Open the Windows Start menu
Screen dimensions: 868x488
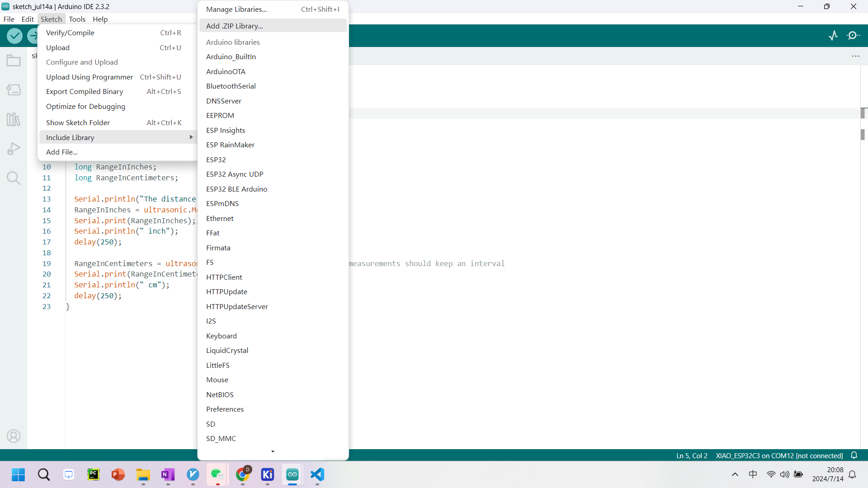19,475
